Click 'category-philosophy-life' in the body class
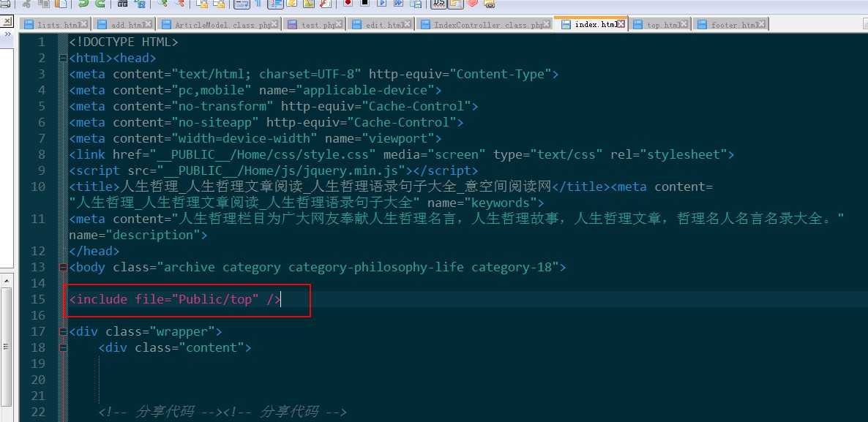Image resolution: width=868 pixels, height=422 pixels. pos(376,268)
